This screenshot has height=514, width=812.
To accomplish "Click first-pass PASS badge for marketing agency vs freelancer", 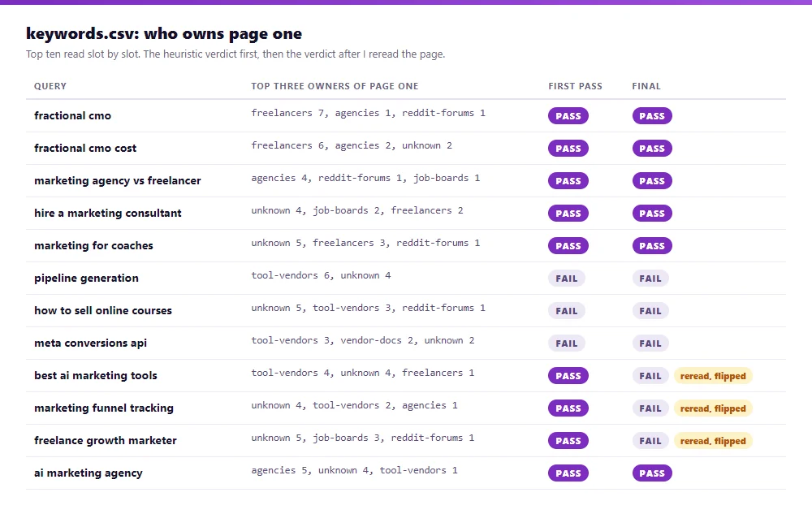I will pyautogui.click(x=568, y=181).
